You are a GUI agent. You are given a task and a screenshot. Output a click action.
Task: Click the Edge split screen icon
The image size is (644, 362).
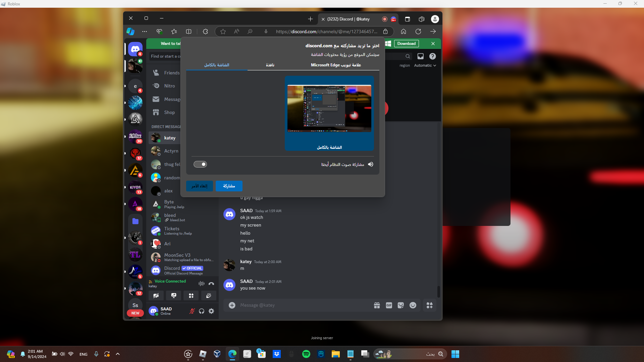click(x=189, y=32)
